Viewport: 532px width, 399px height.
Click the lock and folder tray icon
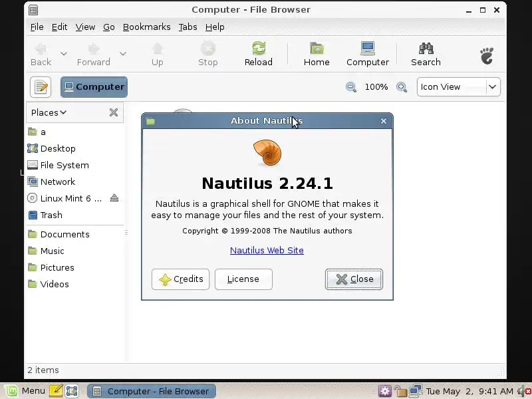[401, 391]
